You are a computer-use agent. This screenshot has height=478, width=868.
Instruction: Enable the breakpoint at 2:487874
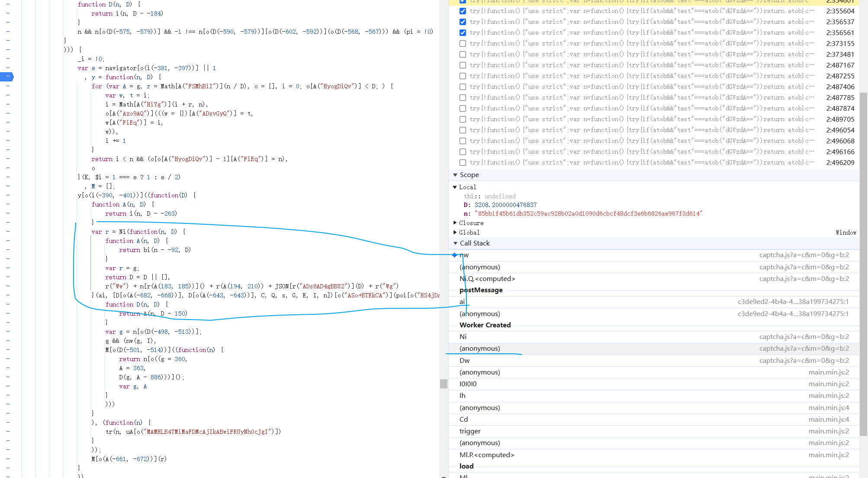[x=463, y=108]
